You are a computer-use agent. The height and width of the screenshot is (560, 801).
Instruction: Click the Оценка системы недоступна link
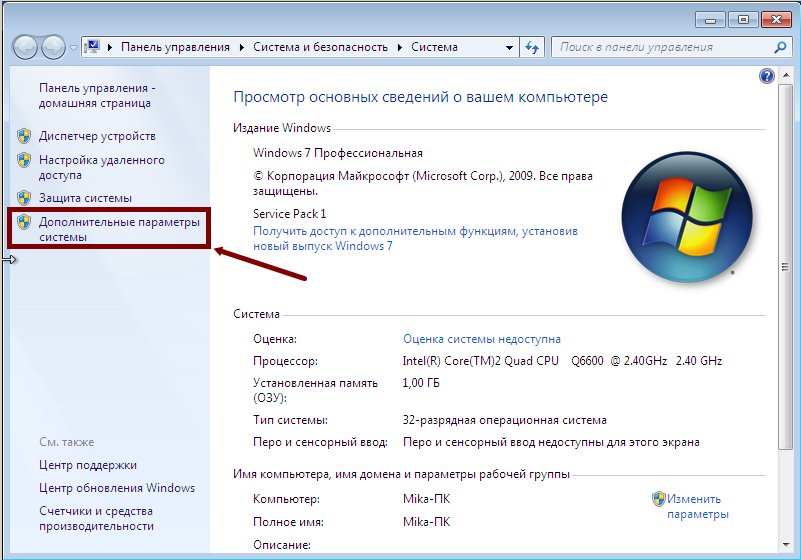click(481, 339)
